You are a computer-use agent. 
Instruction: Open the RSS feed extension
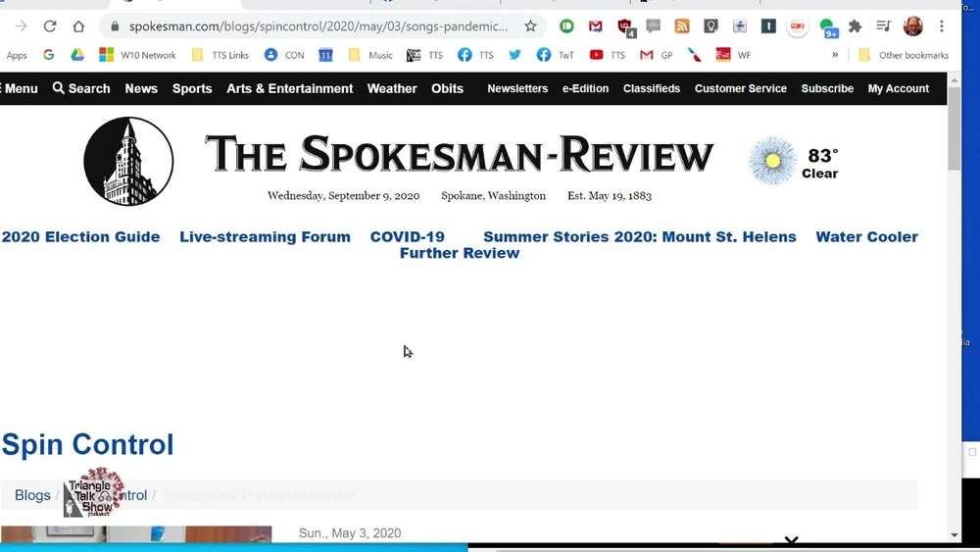[x=682, y=26]
